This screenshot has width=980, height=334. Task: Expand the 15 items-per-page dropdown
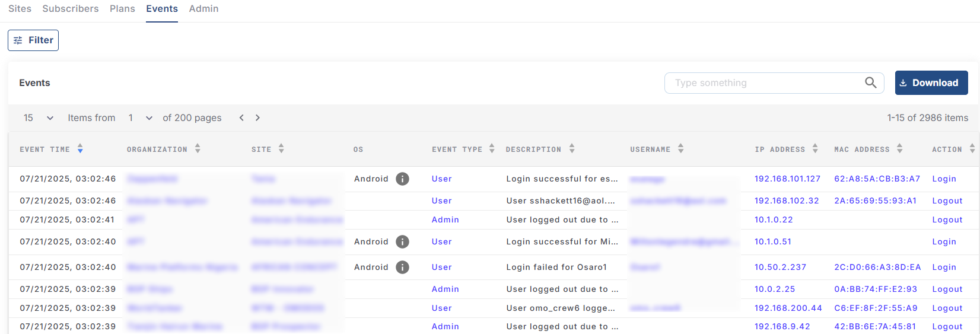(50, 118)
